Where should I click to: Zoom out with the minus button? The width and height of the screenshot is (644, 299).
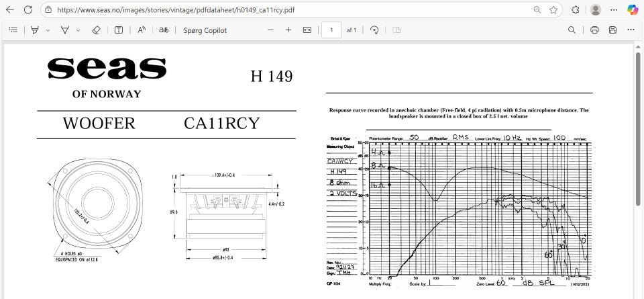pyautogui.click(x=270, y=30)
